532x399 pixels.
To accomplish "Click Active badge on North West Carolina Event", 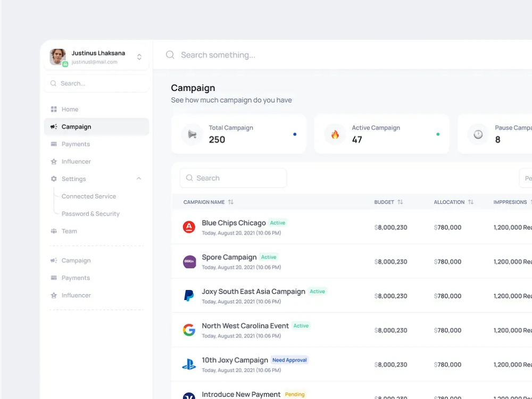I will click(x=301, y=326).
